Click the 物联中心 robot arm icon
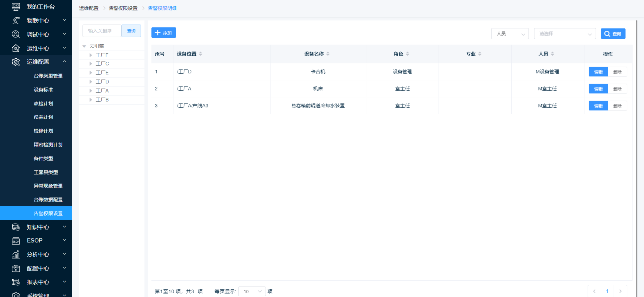The height and width of the screenshot is (297, 644). [16, 21]
